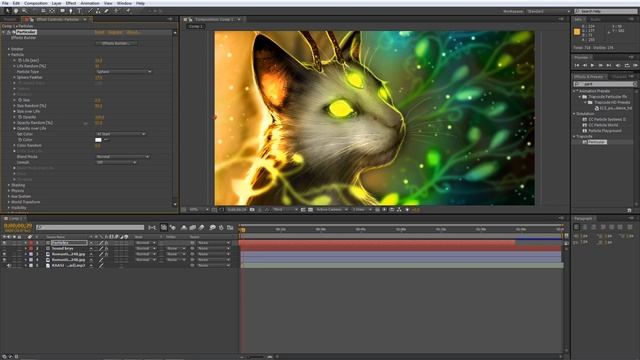The height and width of the screenshot is (360, 640).
Task: Toggle Opacity stopwatch in Particle group
Action: [20, 117]
